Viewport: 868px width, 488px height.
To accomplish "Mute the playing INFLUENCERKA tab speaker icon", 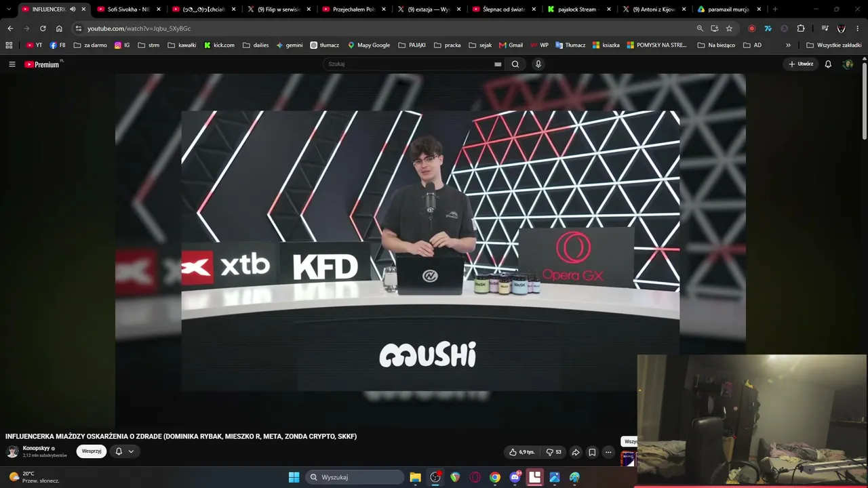I will [x=73, y=9].
